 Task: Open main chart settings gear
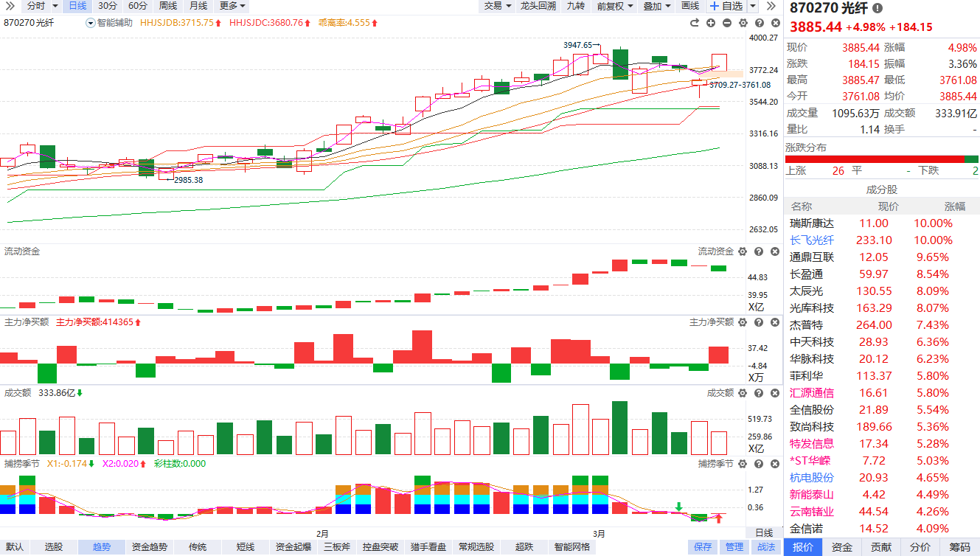743,23
